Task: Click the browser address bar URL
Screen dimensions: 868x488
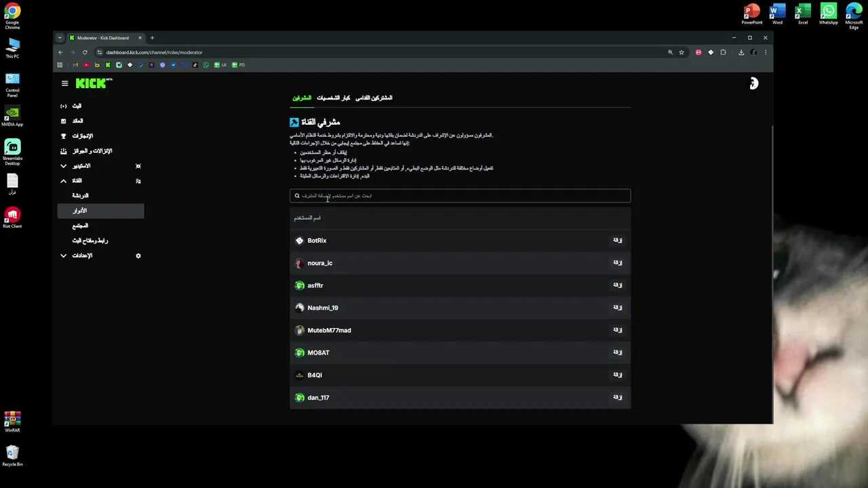Action: pyautogui.click(x=154, y=52)
